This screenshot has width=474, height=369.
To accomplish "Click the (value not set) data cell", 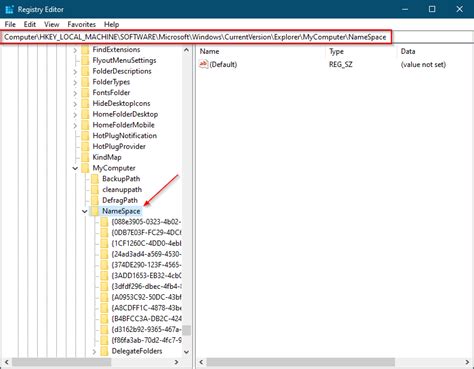I will pos(423,64).
